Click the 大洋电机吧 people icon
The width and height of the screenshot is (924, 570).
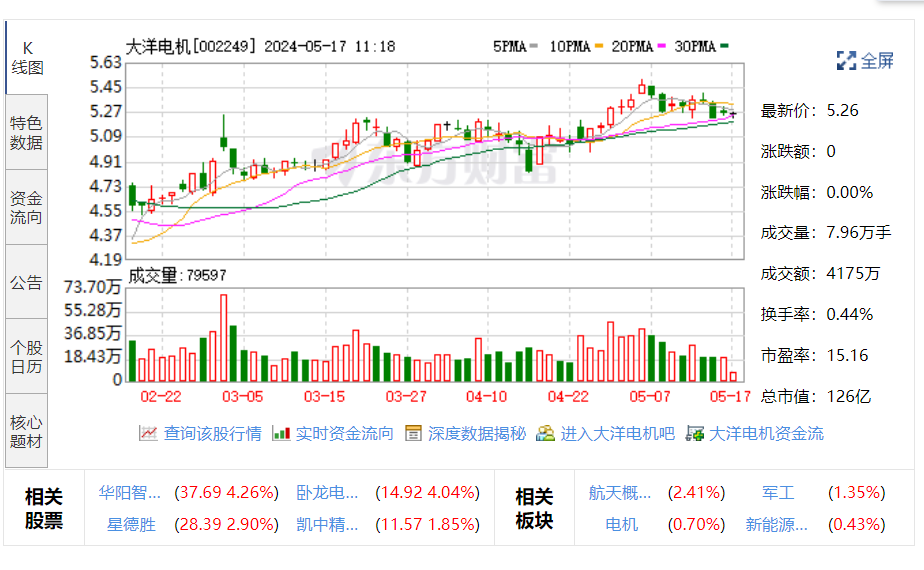(x=545, y=433)
